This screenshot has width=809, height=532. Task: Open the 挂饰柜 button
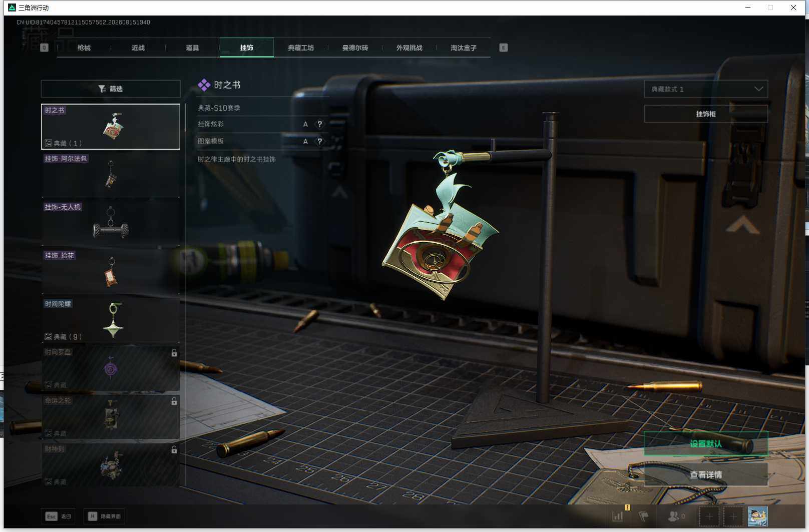pos(706,114)
